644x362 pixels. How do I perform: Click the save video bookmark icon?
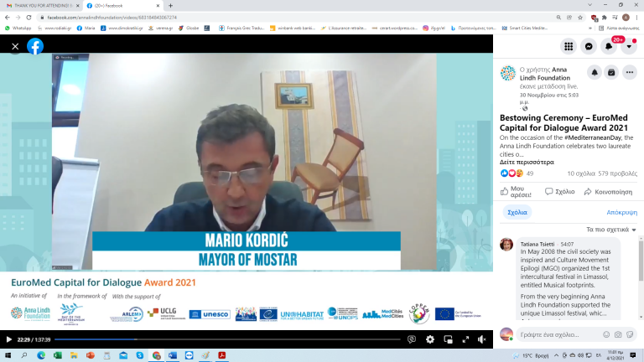(x=612, y=73)
